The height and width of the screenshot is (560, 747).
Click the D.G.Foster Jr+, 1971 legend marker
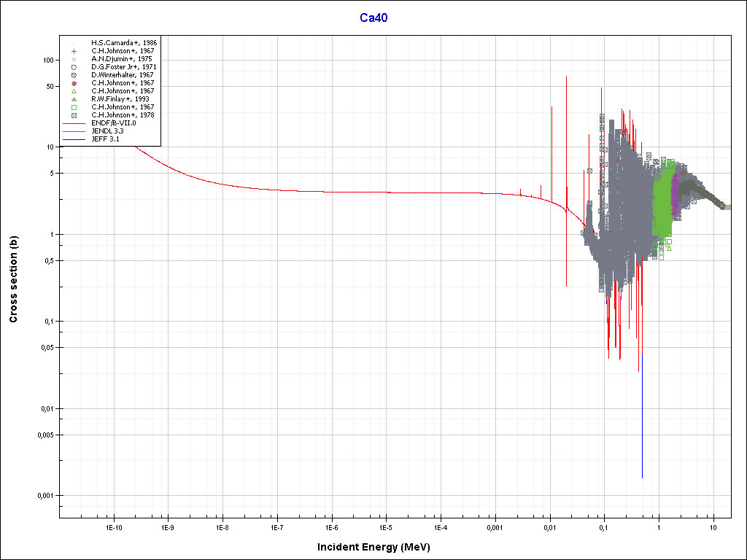[x=74, y=67]
